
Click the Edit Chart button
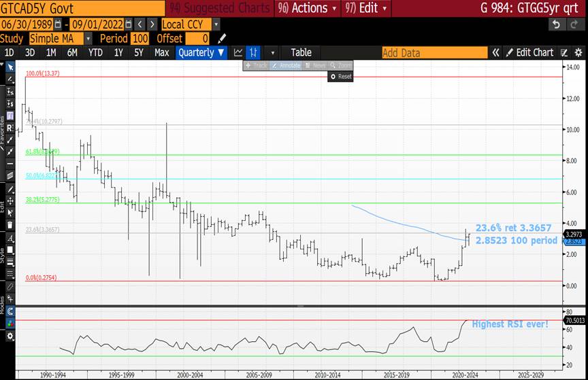point(529,52)
